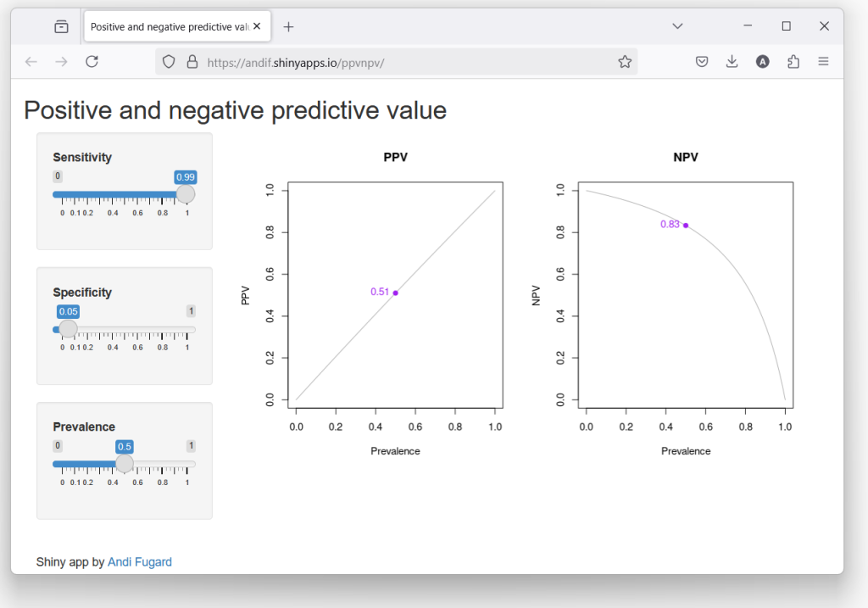868x608 pixels.
Task: Reload the page with the refresh icon
Action: [x=92, y=61]
